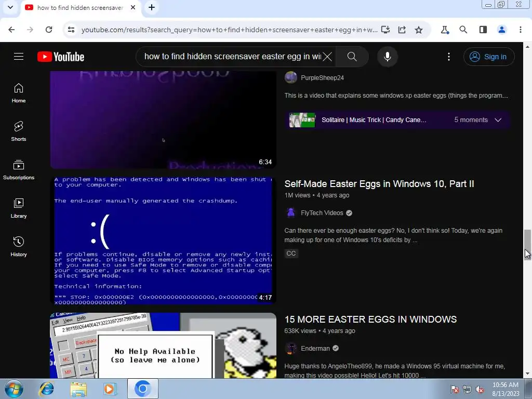532x399 pixels.
Task: Play the purple 6:34 video thumbnail
Action: click(x=163, y=120)
